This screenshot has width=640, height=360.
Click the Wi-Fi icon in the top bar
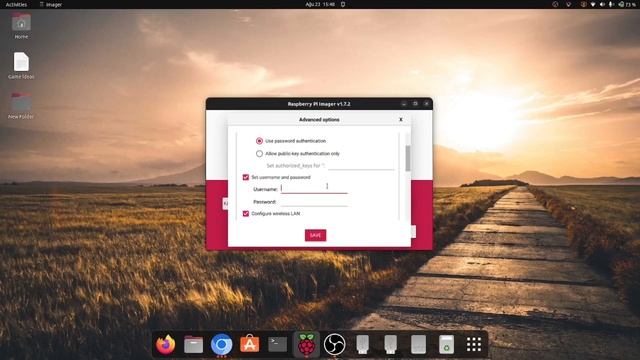pos(593,4)
